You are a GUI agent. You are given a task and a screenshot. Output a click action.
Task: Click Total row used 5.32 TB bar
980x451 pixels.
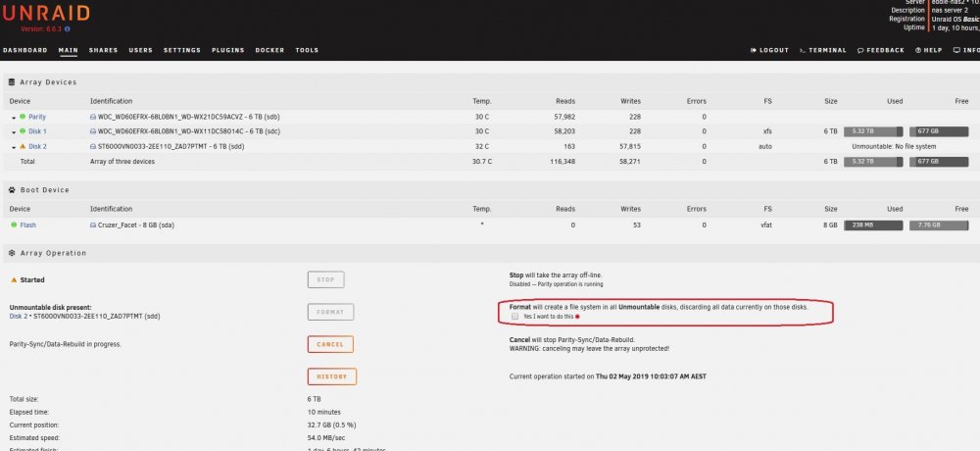873,162
